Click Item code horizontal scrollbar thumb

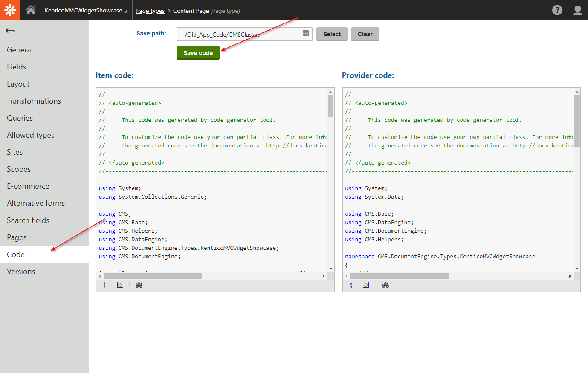coord(152,276)
